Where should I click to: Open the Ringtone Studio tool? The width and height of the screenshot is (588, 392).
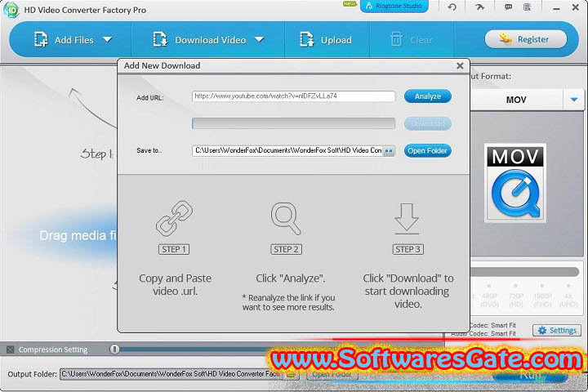coord(394,7)
